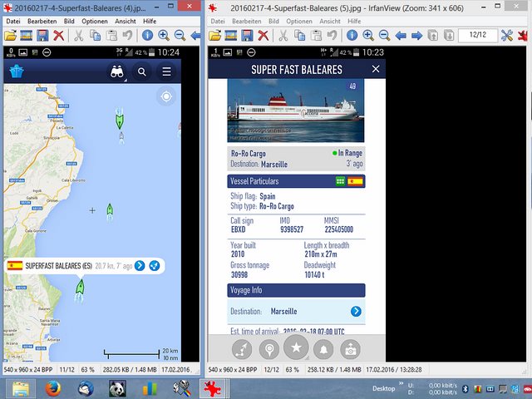Click Zoom in magnifier in left IrfanView window
This screenshot has height=399, width=532.
tap(164, 35)
